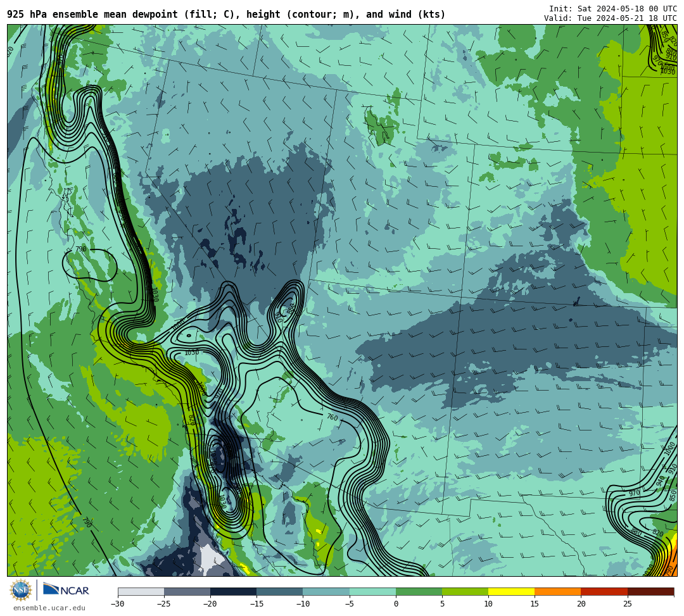
Task: Click the 10 to 15 yellow swatch
Action: 511,591
